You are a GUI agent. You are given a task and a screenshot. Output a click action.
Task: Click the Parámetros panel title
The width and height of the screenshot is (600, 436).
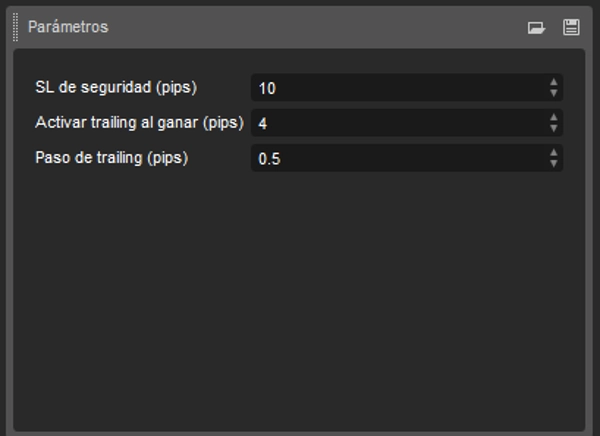click(68, 28)
